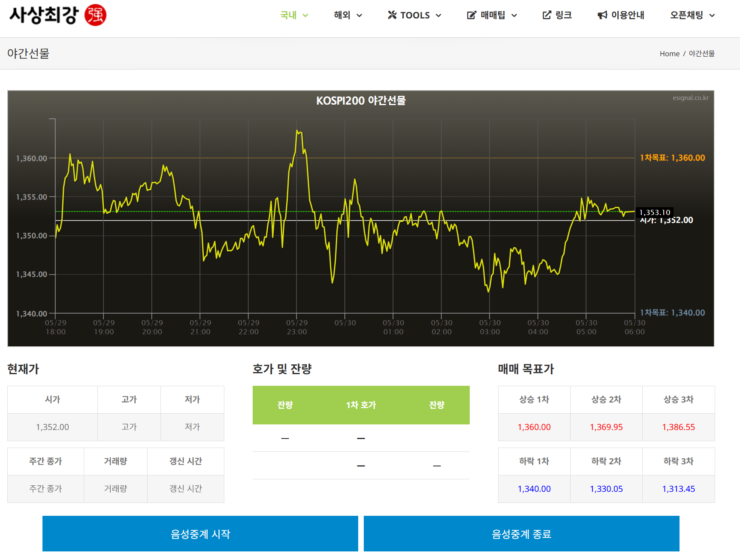Expand the 국내 dropdown chevron

305,15
